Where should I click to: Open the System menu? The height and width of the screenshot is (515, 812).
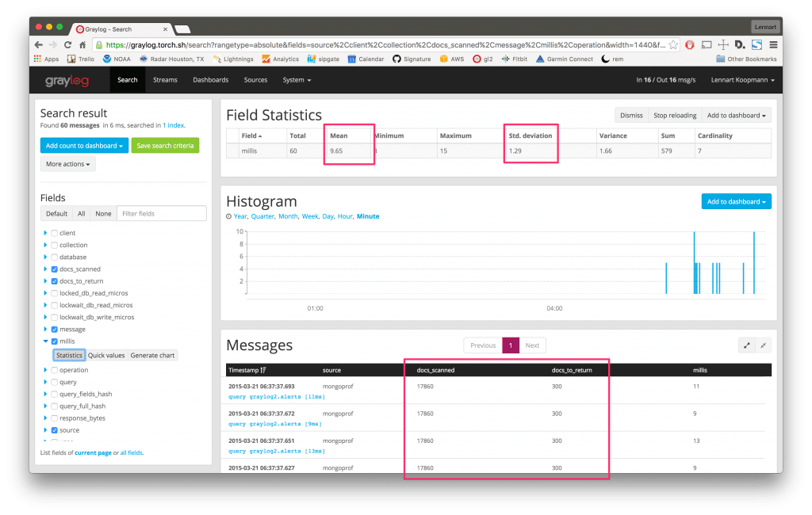(297, 80)
